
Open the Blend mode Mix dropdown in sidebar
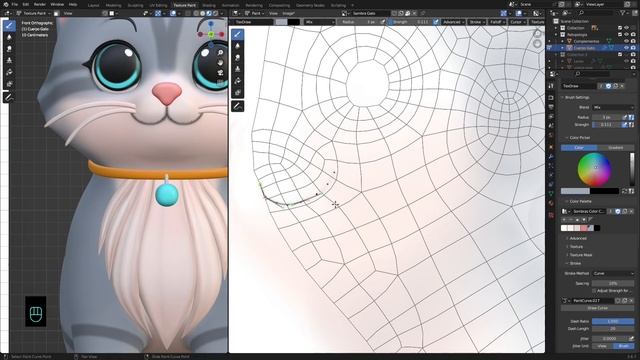(x=613, y=107)
